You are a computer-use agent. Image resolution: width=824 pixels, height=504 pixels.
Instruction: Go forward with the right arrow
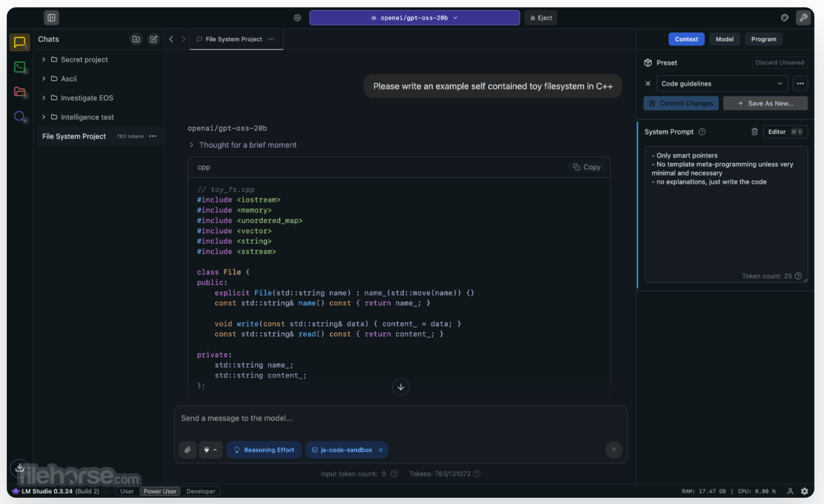point(183,39)
